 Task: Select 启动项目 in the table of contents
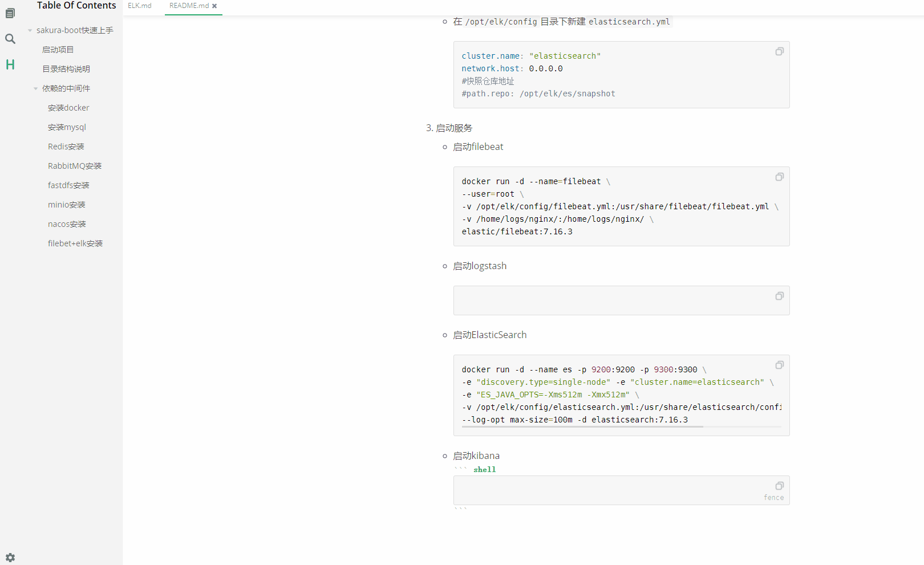click(58, 50)
